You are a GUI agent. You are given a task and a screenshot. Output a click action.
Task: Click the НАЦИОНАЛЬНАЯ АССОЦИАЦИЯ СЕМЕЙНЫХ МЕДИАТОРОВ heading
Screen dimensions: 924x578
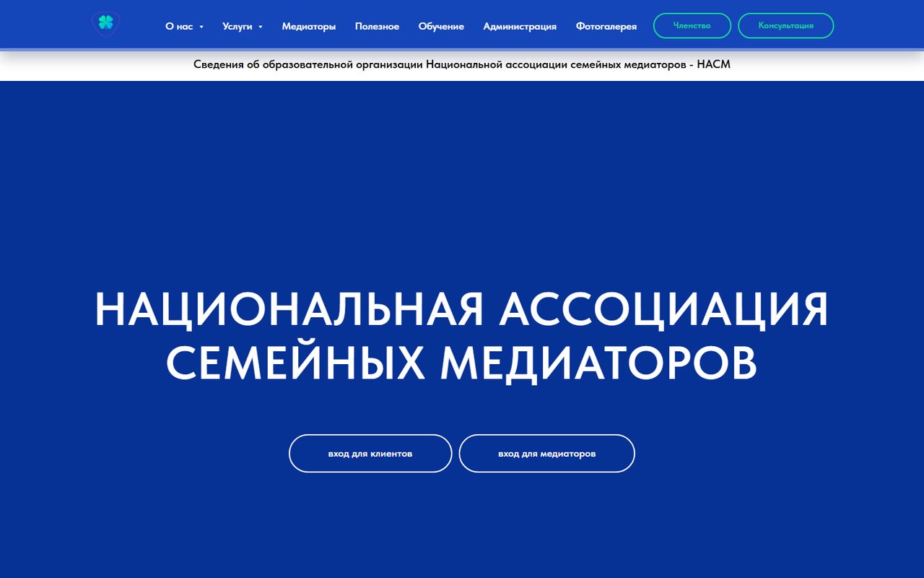click(x=462, y=336)
